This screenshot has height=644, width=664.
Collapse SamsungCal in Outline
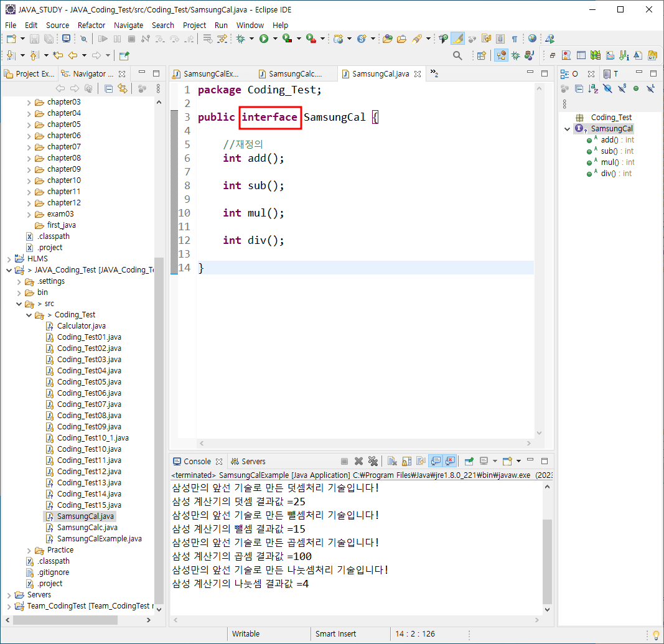[x=568, y=129]
